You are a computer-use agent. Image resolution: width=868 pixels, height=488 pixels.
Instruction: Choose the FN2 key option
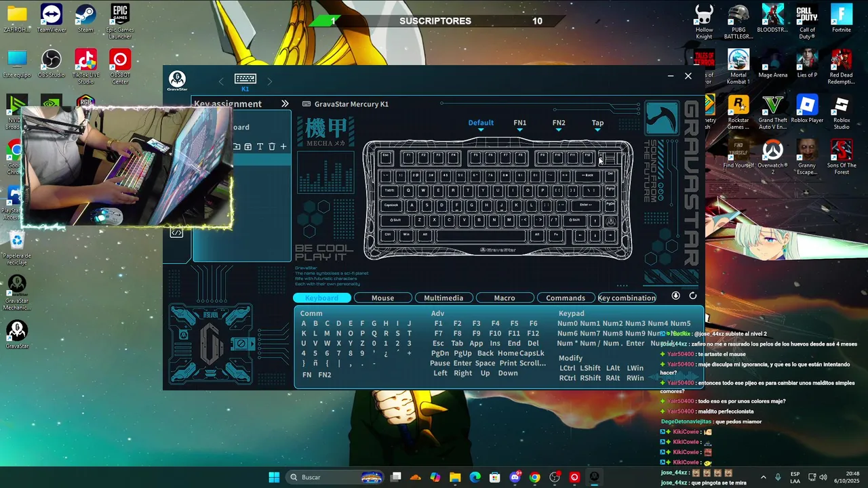click(x=325, y=375)
